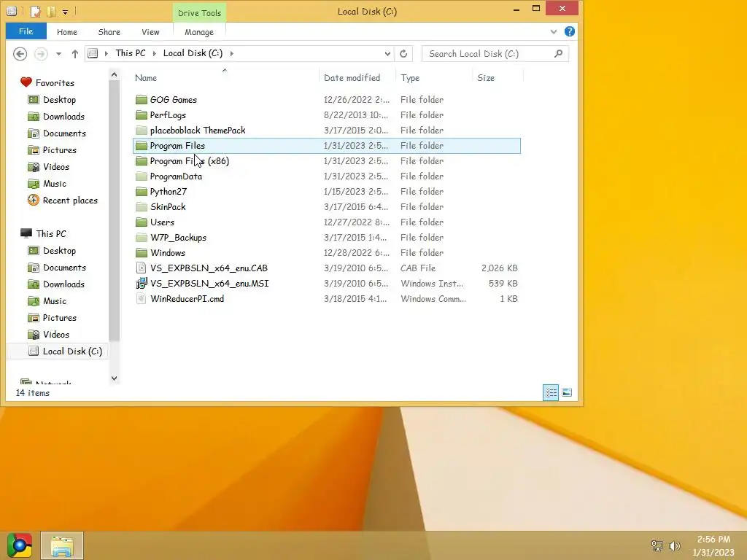The width and height of the screenshot is (747, 560).
Task: Open volume speaker icon in tray
Action: coord(674,545)
